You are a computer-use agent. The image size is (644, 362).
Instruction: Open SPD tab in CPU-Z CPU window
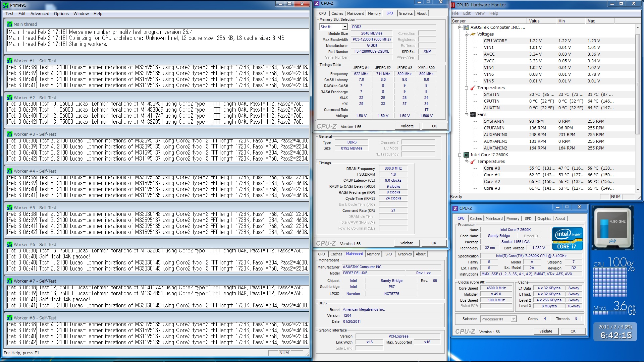tap(528, 219)
